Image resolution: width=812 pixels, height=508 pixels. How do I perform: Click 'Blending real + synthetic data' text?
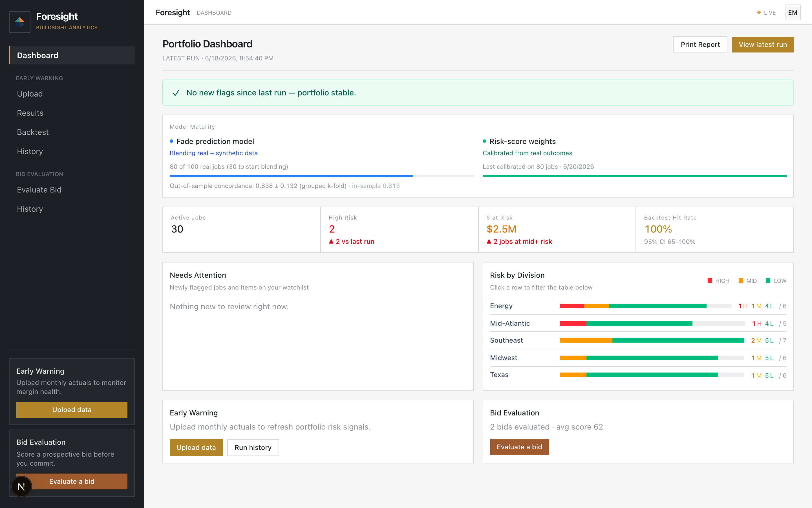(x=214, y=153)
